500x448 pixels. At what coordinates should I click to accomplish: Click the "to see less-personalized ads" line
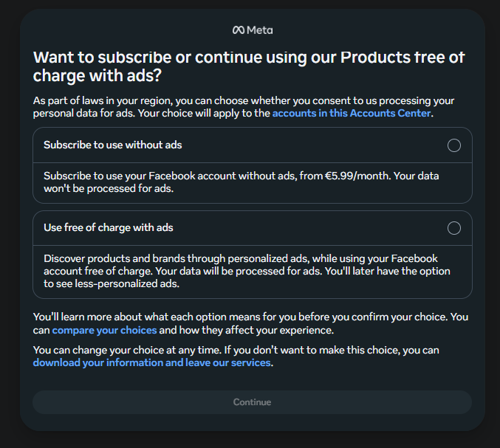(x=112, y=283)
